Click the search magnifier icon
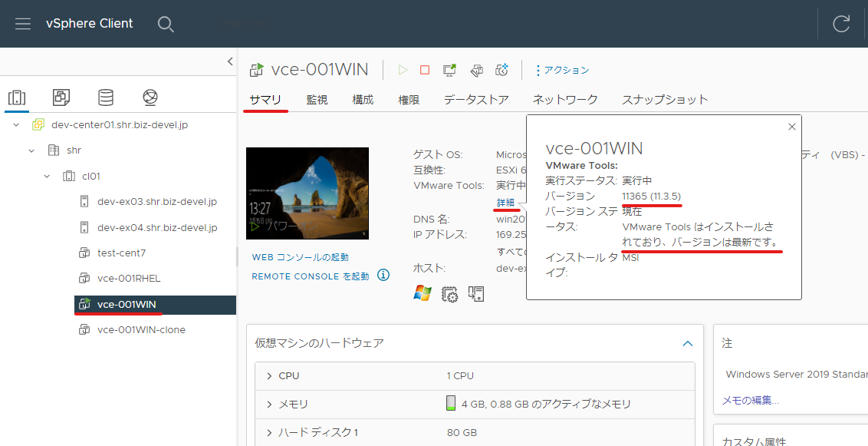This screenshot has width=868, height=446. pyautogui.click(x=166, y=24)
